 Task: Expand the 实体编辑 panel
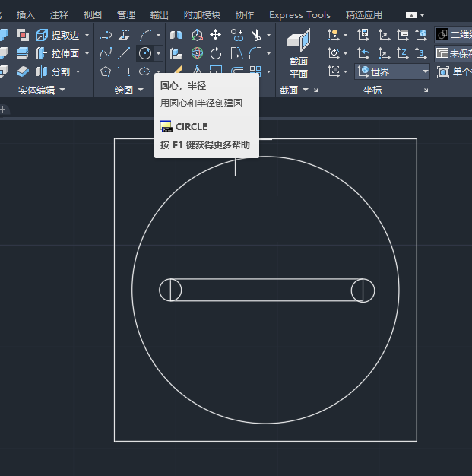pos(42,90)
